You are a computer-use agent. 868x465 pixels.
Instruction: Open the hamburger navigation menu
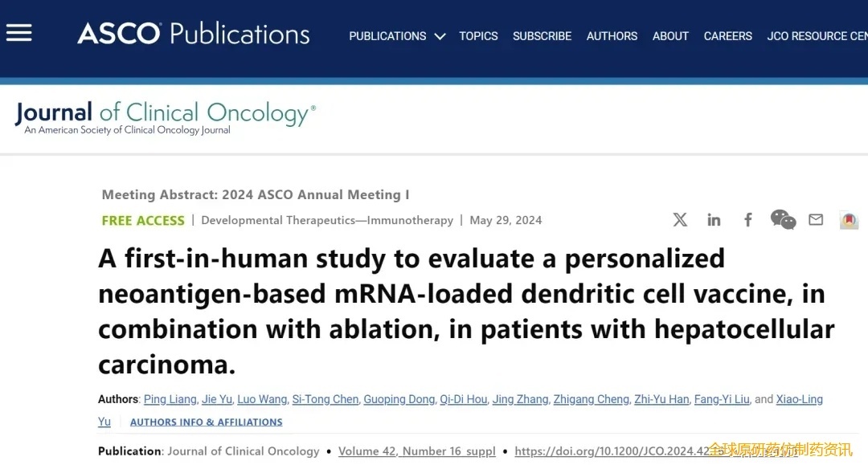coord(18,32)
